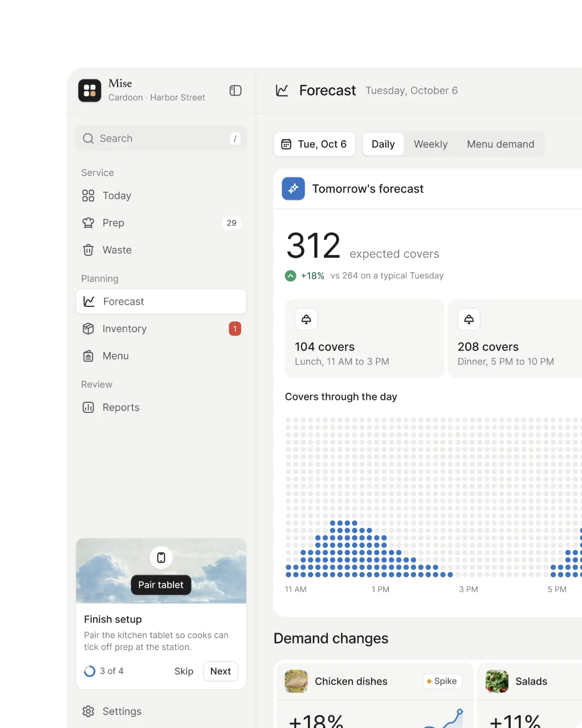582x728 pixels.
Task: Click the 11 AM axis label
Action: 296,589
